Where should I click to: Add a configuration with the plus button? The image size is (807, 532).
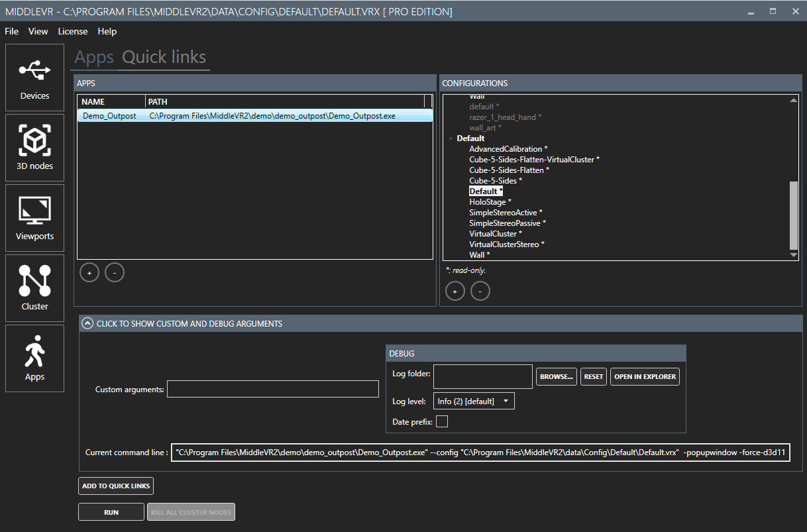click(x=455, y=291)
